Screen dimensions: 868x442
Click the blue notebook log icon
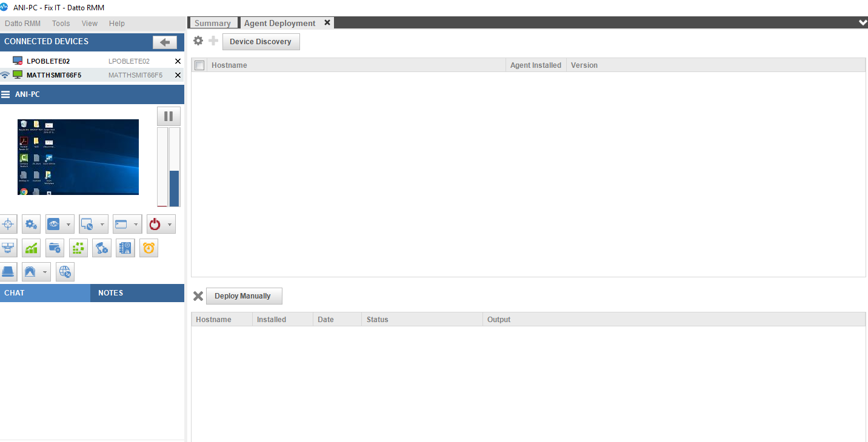click(x=125, y=248)
